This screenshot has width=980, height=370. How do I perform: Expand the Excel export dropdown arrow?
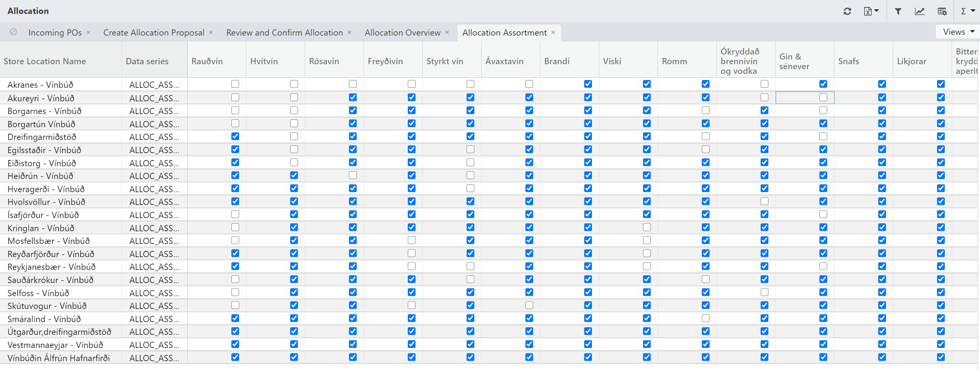[876, 11]
